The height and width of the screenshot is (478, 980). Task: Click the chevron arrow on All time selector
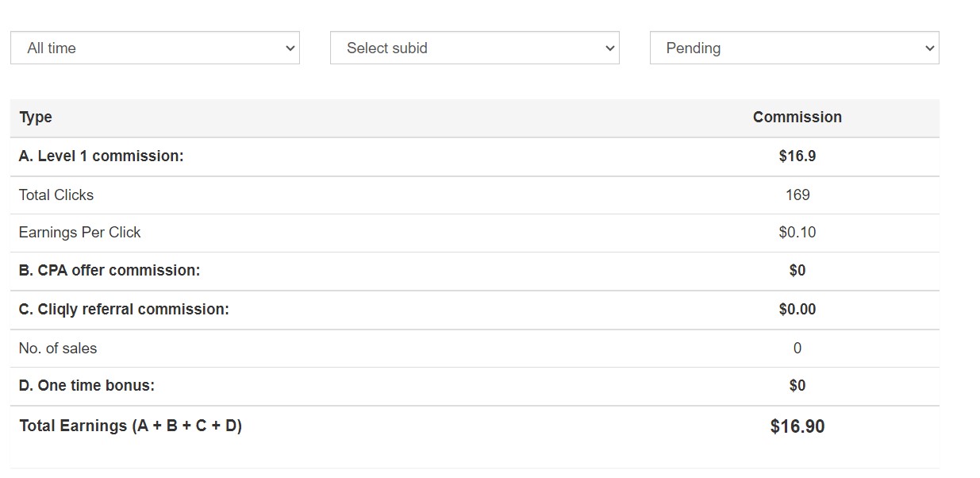(x=290, y=48)
